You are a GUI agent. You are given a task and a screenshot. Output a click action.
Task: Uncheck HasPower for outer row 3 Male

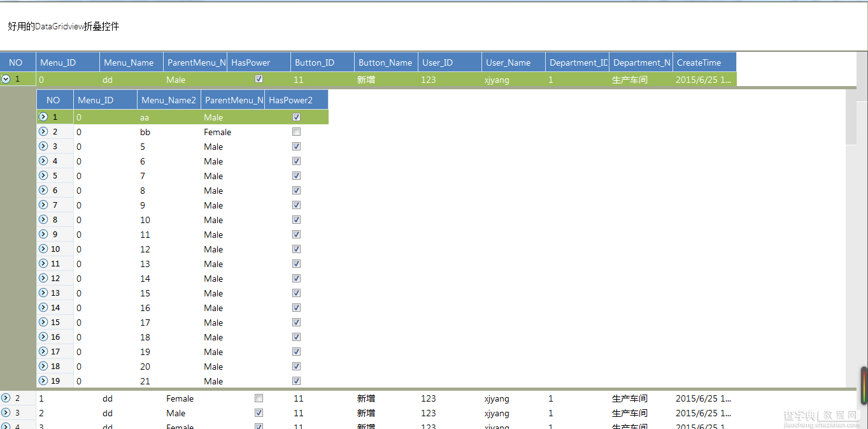click(x=259, y=413)
